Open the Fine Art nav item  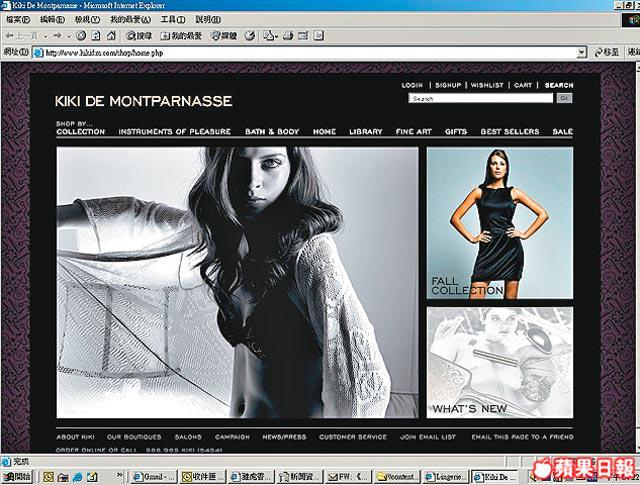point(413,131)
